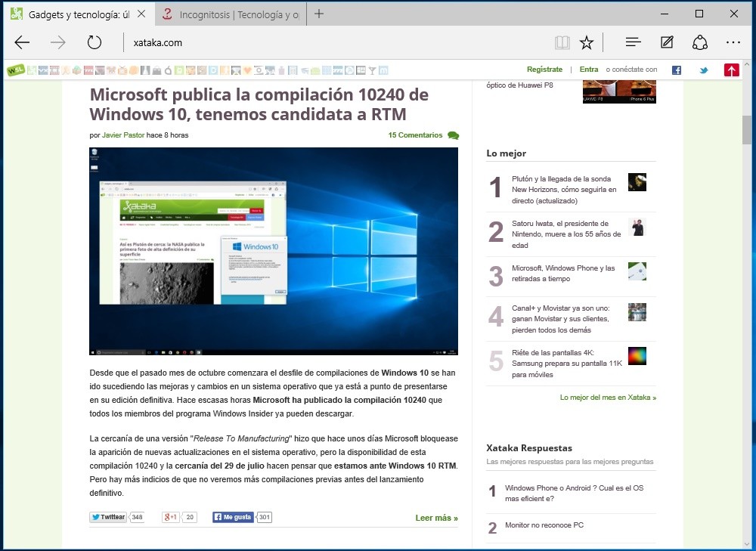Open author Javier Pastor's link
The width and height of the screenshot is (756, 551).
123,135
